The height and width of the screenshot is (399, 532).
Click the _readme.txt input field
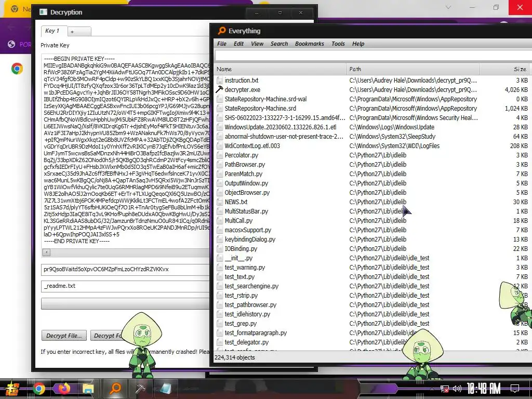point(126,286)
